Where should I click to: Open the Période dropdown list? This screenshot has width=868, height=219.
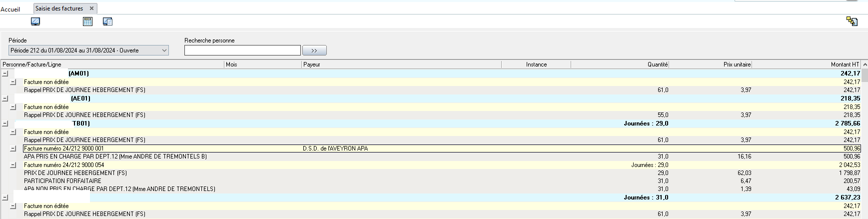pos(164,50)
